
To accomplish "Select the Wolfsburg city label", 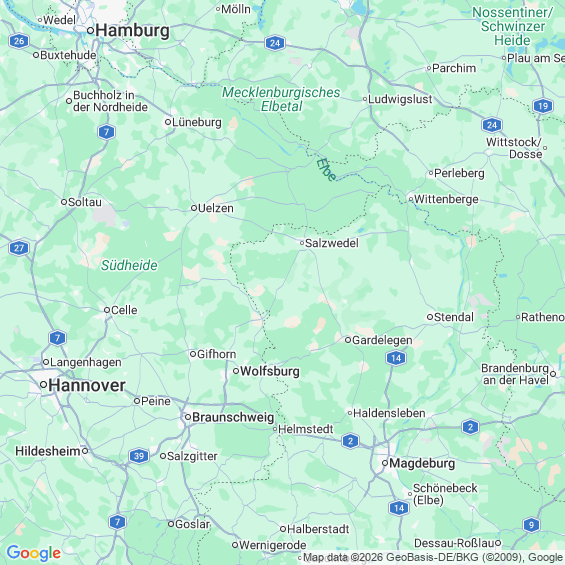I will pos(270,371).
